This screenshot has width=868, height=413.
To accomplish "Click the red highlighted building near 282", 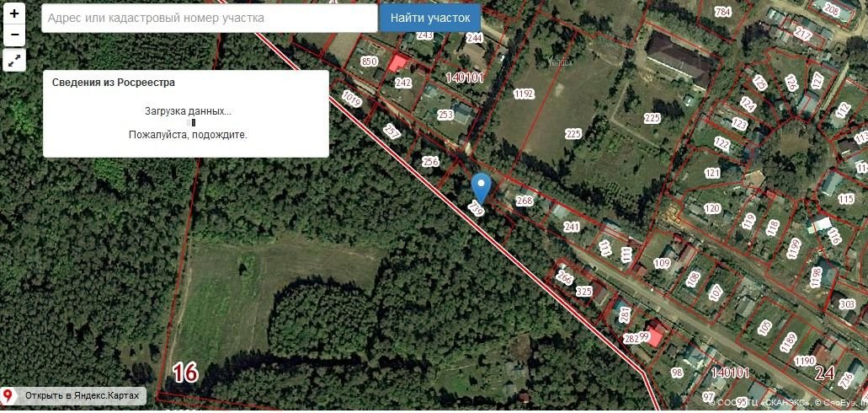I will 656,336.
